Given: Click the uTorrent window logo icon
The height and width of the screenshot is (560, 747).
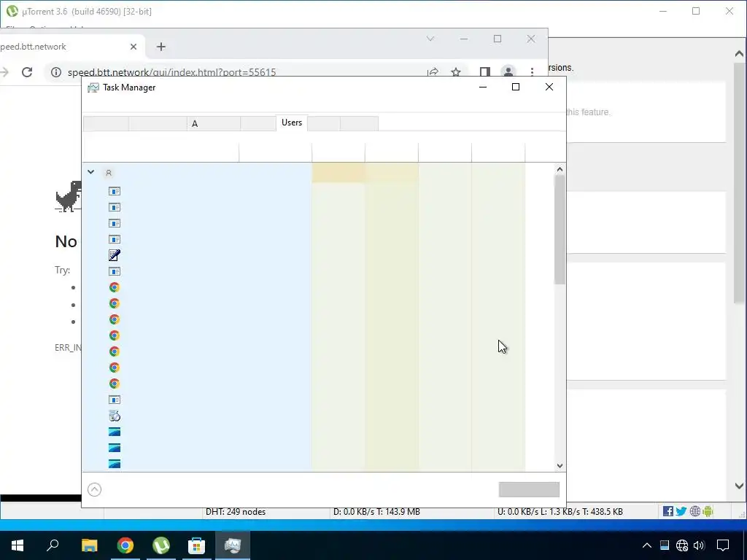Looking at the screenshot, I should click(12, 11).
